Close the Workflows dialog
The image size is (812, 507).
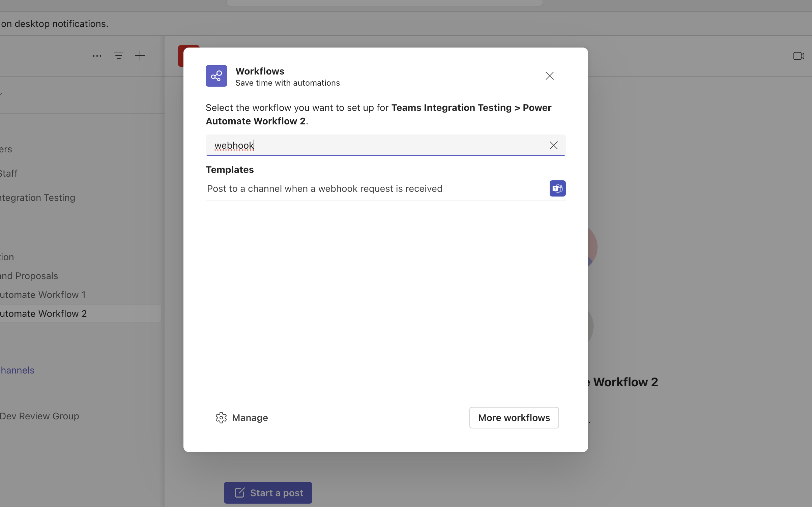[x=550, y=76]
